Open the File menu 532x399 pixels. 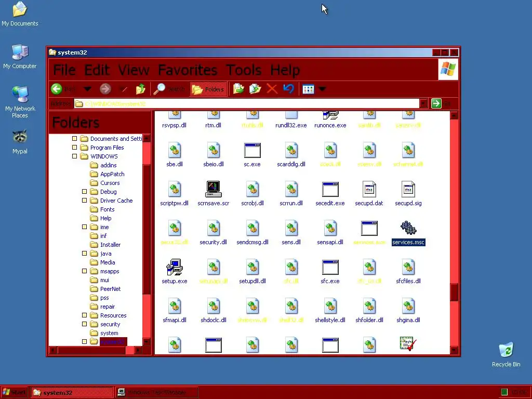coord(64,70)
